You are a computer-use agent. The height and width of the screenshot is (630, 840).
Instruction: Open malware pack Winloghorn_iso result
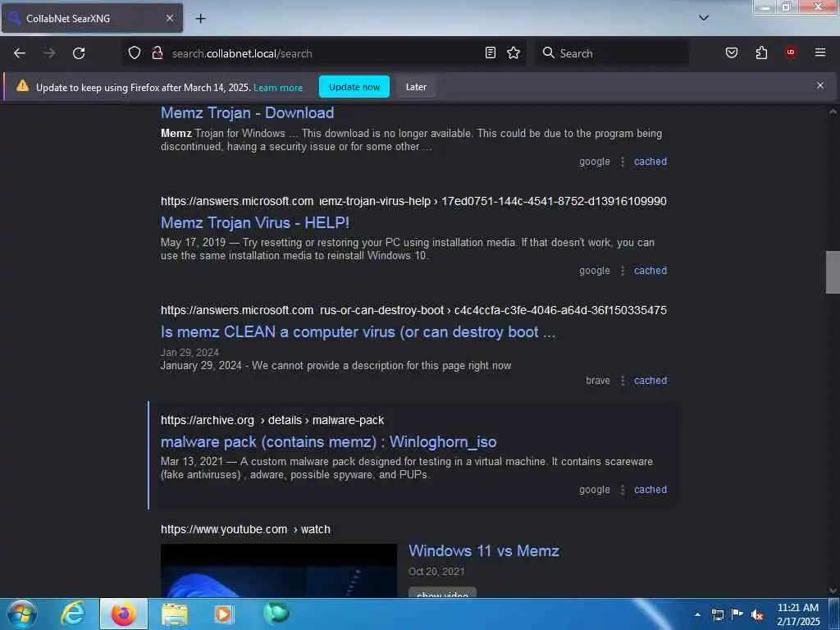coord(328,442)
